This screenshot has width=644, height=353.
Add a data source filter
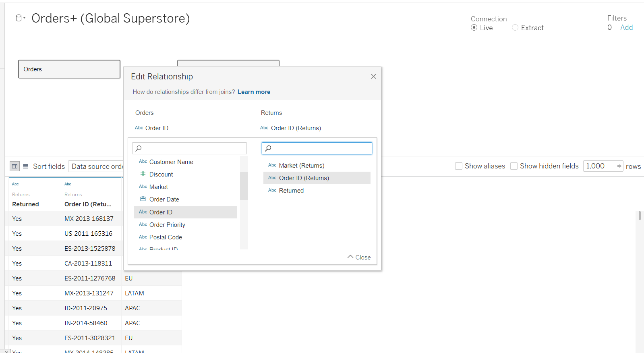[626, 27]
